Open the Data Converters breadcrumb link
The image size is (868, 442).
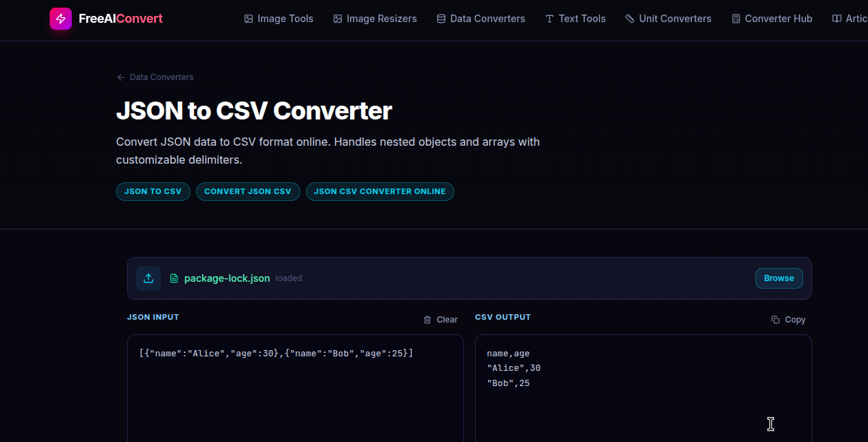click(x=161, y=77)
